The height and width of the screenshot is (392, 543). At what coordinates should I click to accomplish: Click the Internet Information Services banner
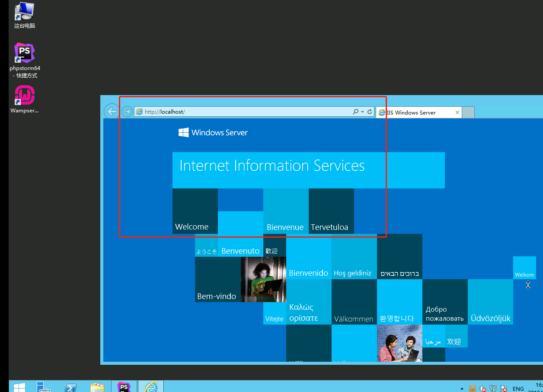click(x=309, y=170)
